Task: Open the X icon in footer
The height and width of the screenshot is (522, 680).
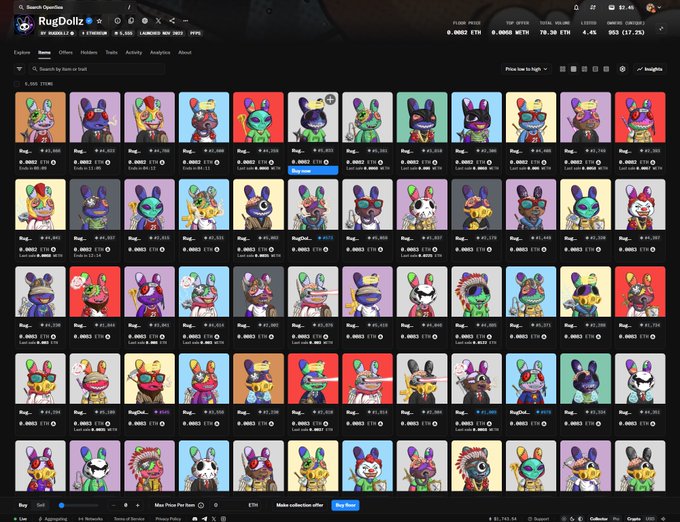Action: click(x=214, y=519)
